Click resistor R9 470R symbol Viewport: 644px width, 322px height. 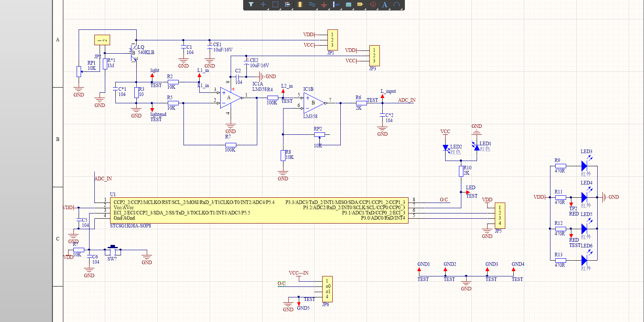click(561, 166)
